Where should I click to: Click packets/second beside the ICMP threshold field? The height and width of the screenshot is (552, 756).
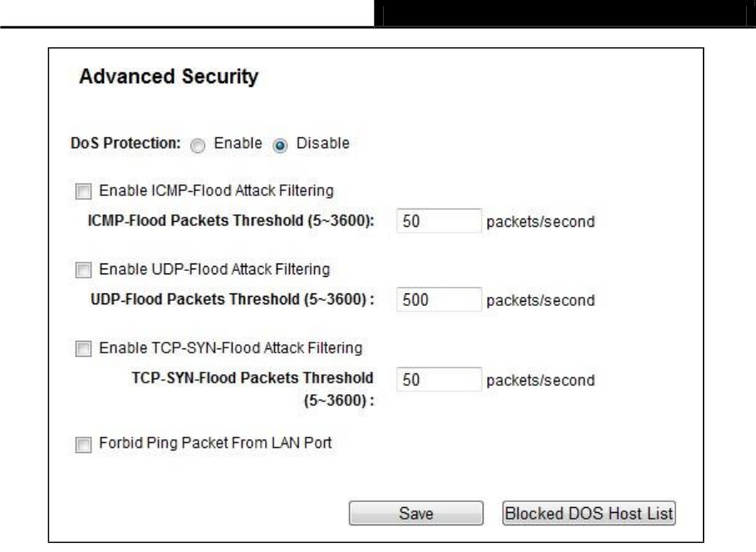click(540, 222)
